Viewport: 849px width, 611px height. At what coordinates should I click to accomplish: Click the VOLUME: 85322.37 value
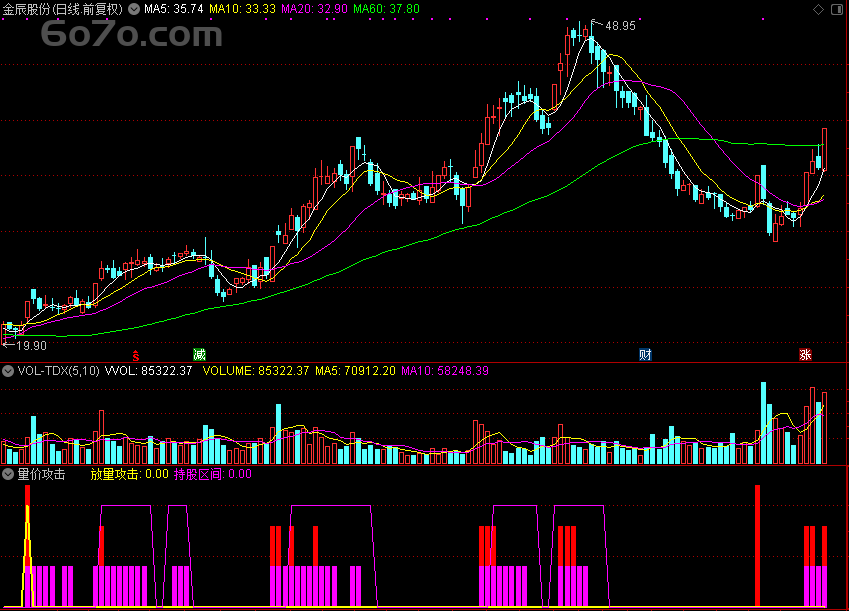pyautogui.click(x=256, y=371)
